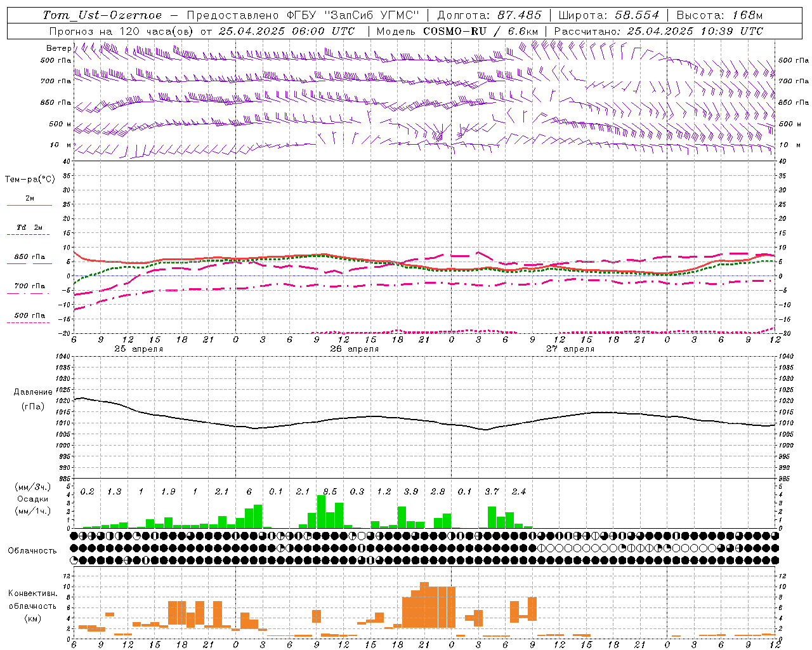Click the 700 гПа temperature legend dash-dot line
The width and height of the screenshot is (812, 650).
point(29,293)
